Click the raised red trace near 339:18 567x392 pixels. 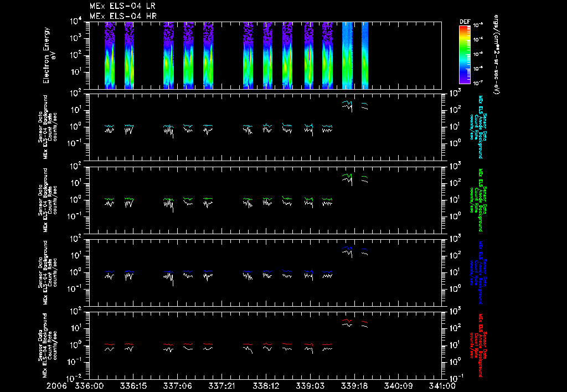[x=347, y=320]
